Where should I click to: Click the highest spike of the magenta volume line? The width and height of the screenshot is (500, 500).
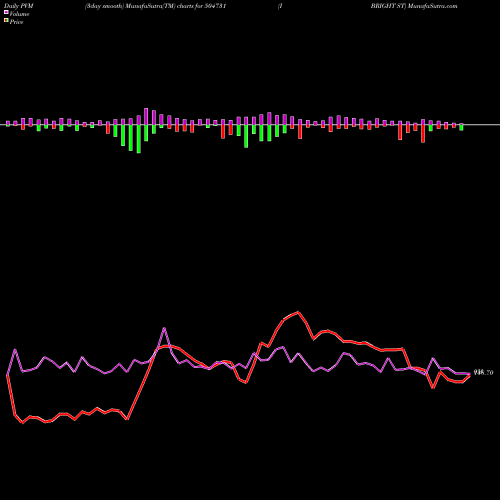click(x=164, y=328)
